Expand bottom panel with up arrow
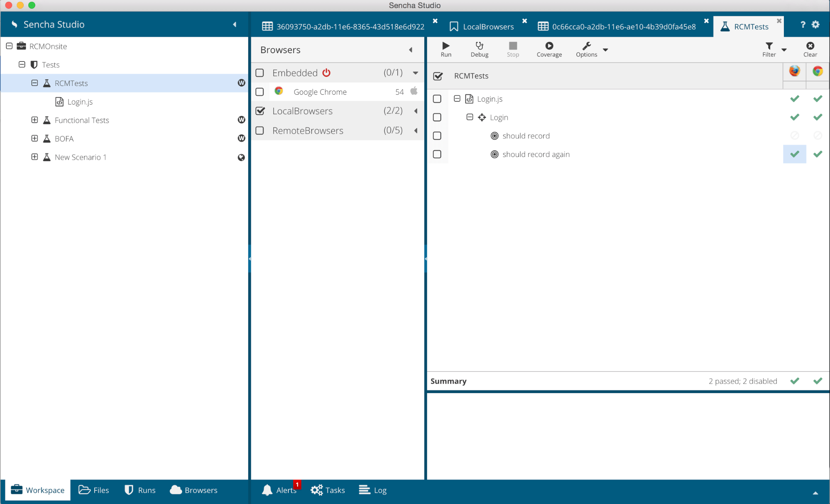 click(815, 493)
